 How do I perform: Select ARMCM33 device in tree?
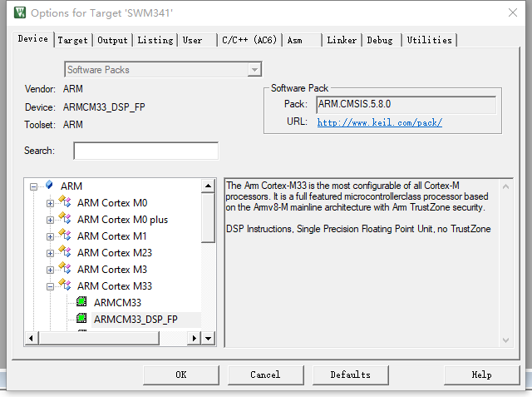pos(117,303)
